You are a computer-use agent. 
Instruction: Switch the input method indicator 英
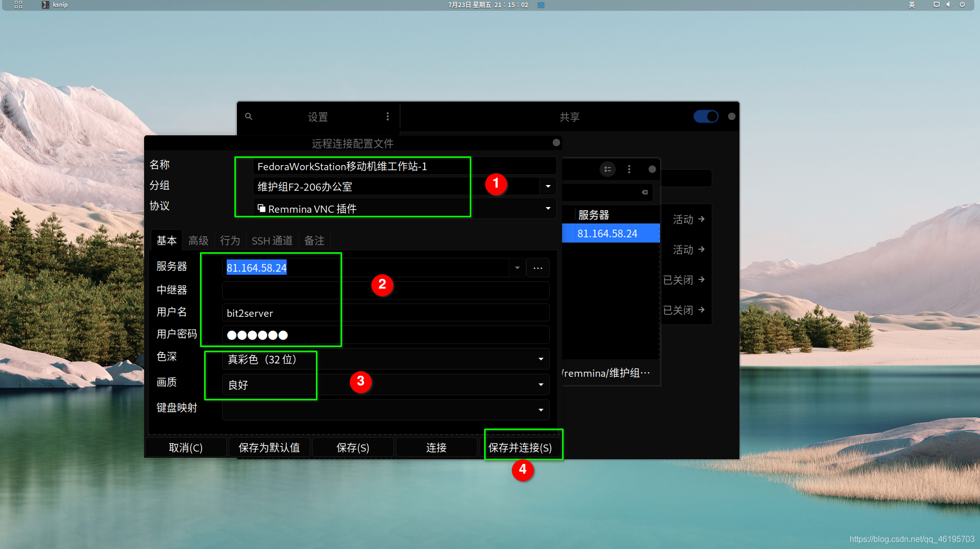point(912,5)
